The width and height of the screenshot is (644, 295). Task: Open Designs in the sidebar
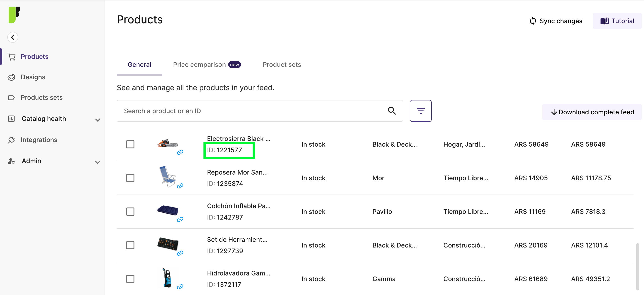click(x=33, y=77)
